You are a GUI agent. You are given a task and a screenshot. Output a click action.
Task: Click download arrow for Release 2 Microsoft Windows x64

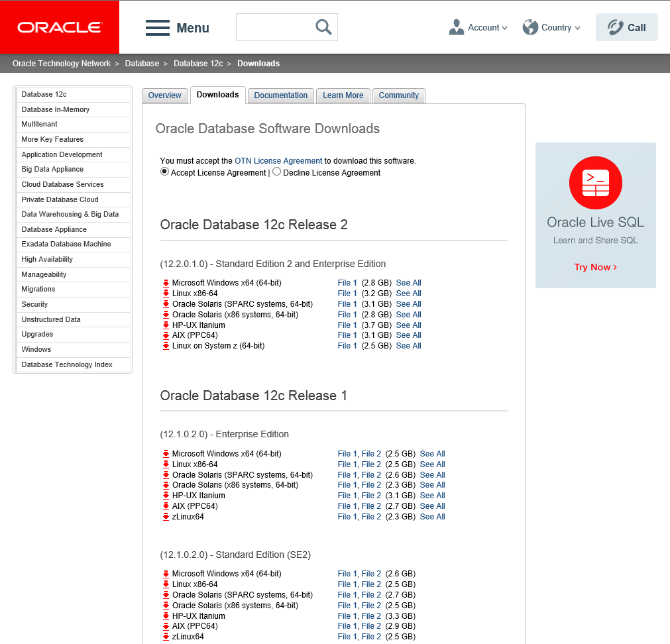pos(166,283)
